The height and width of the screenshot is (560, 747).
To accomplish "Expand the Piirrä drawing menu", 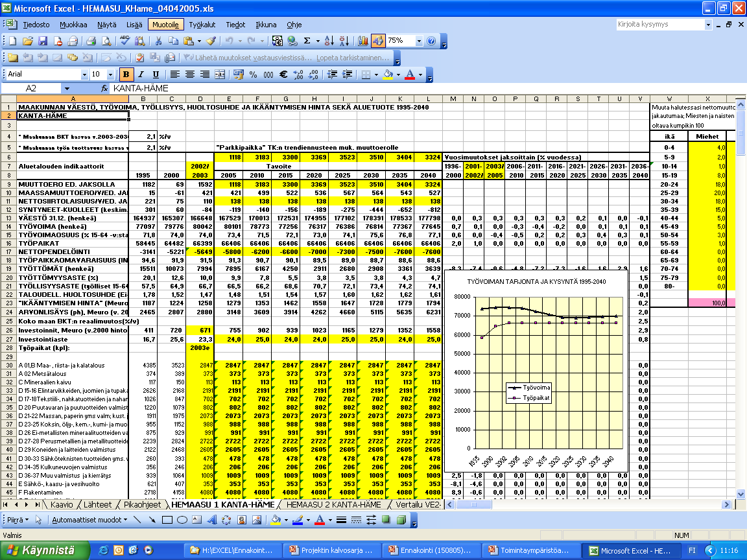I will [18, 520].
